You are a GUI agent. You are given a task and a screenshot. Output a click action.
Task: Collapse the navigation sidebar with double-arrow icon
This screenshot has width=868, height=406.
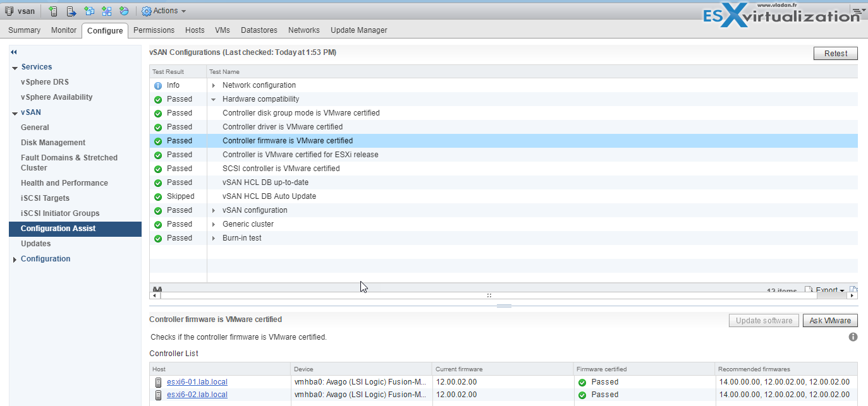pyautogui.click(x=14, y=52)
